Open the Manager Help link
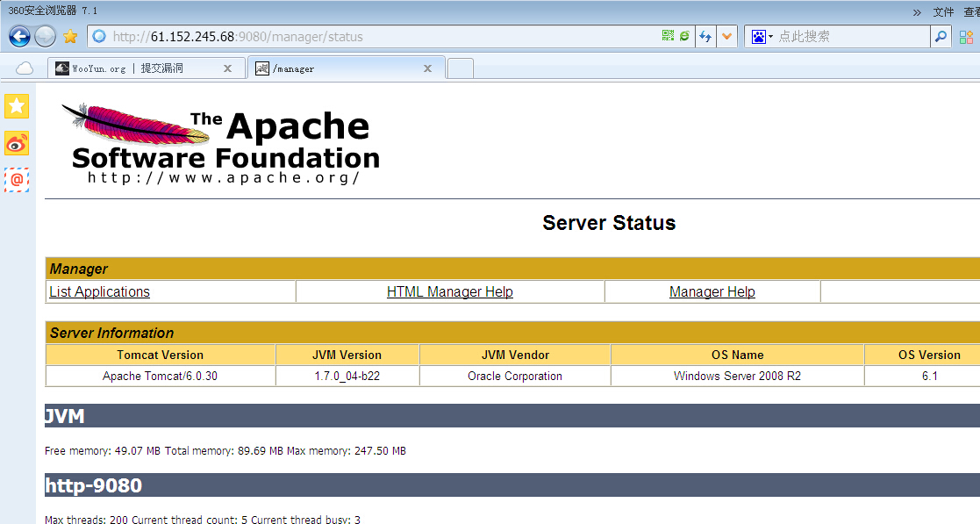The width and height of the screenshot is (980, 524). [x=712, y=292]
